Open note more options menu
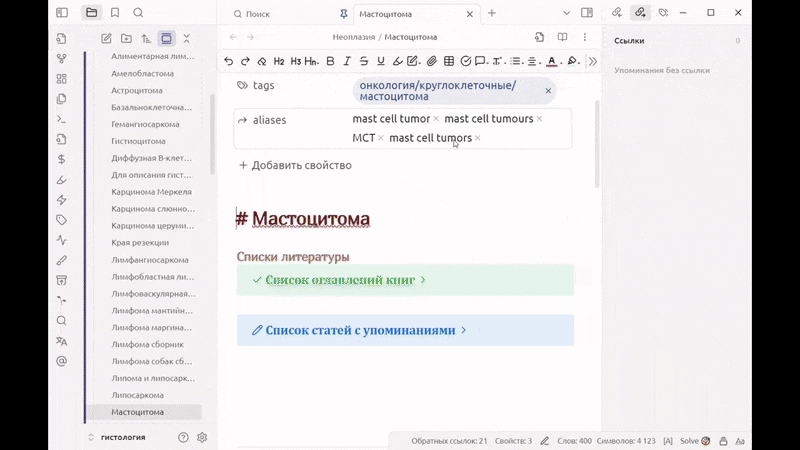 click(x=585, y=37)
